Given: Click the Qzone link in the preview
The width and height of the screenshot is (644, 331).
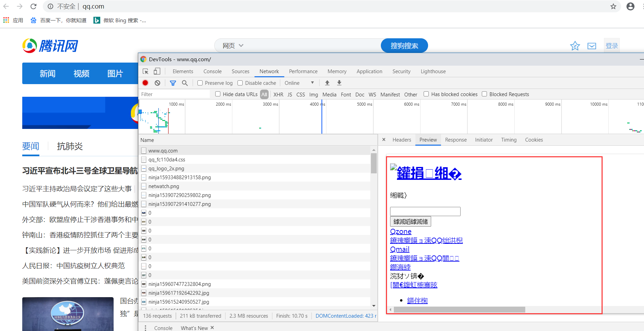Looking at the screenshot, I should (401, 231).
